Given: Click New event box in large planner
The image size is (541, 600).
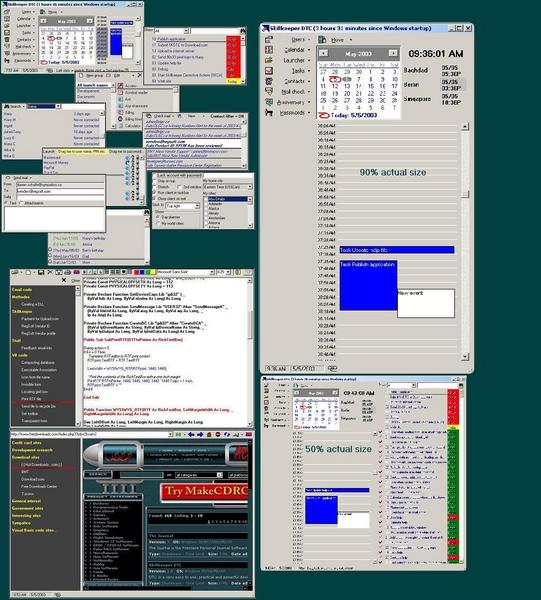Looking at the screenshot, I should 426,303.
